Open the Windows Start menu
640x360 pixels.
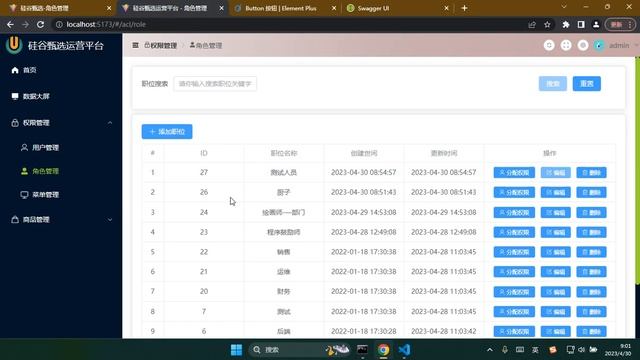(236, 350)
